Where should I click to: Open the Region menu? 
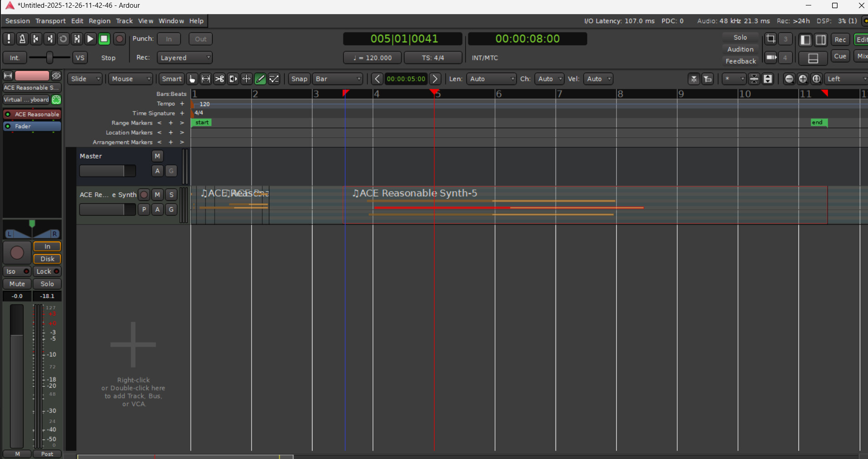point(99,21)
